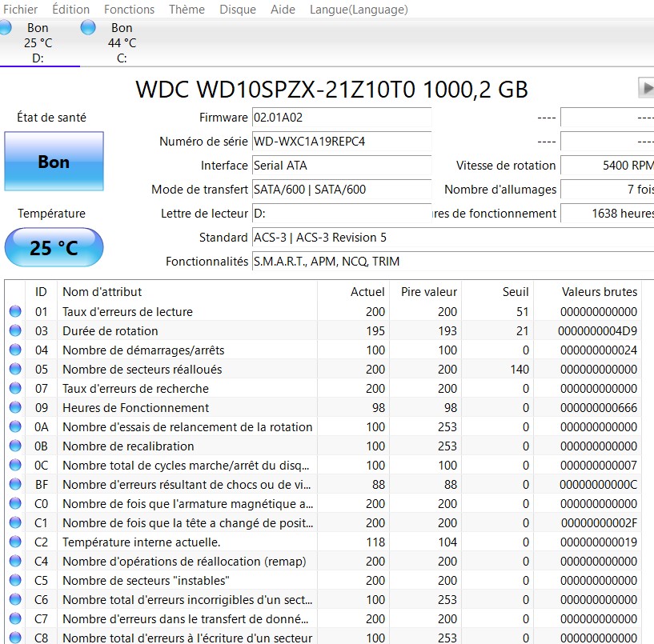Open the Aide menu
The height and width of the screenshot is (644, 654).
click(283, 9)
